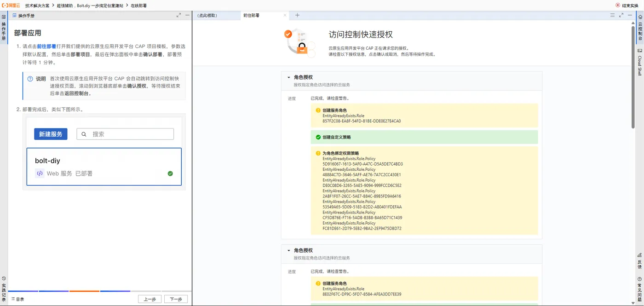Image resolution: width=644 pixels, height=306 pixels.
Task: Expand the 操作手册 panel to fullscreen
Action: point(178,15)
